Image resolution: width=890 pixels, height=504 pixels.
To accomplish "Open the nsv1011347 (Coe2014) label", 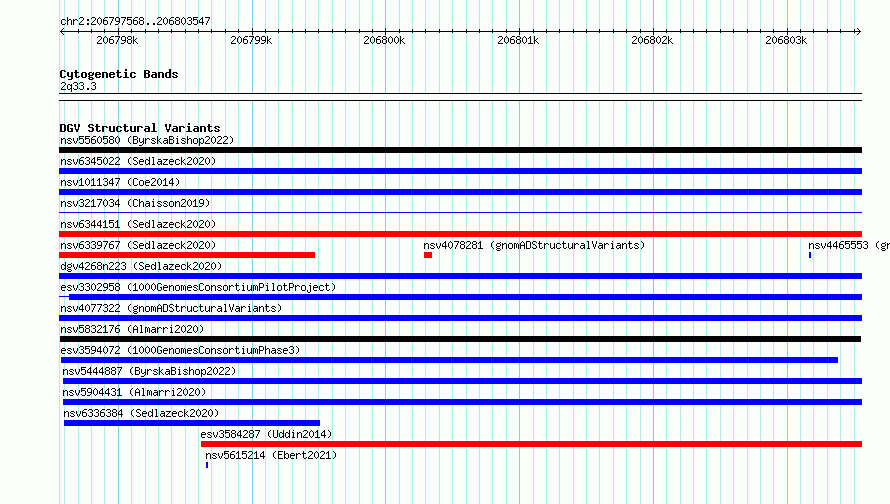I will pyautogui.click(x=120, y=182).
